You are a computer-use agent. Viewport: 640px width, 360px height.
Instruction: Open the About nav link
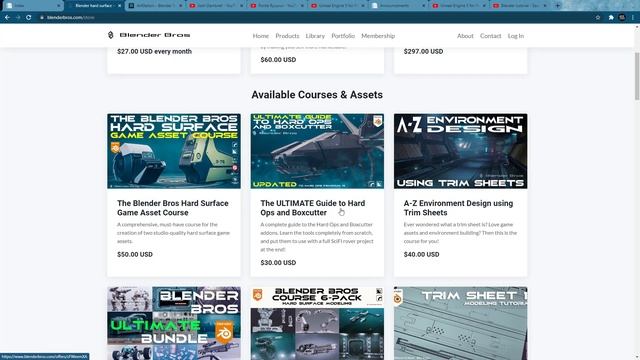465,36
